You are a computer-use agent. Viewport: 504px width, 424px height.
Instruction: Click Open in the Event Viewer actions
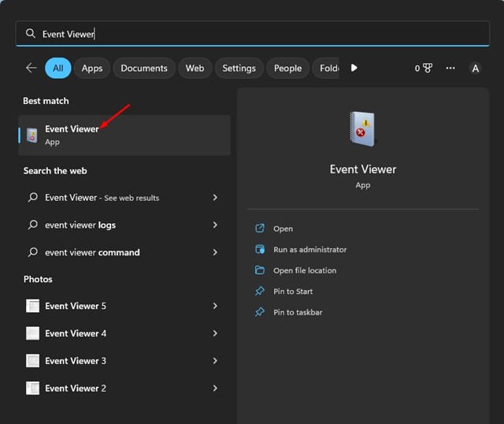click(283, 229)
